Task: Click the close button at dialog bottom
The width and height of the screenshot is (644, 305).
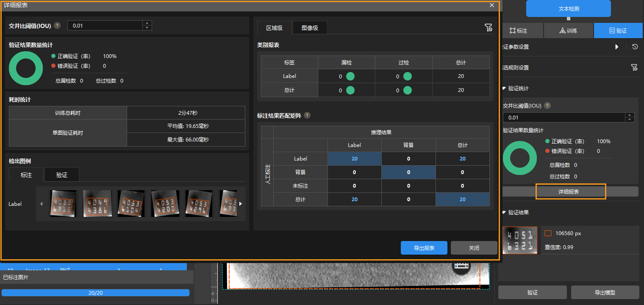Action: [474, 248]
